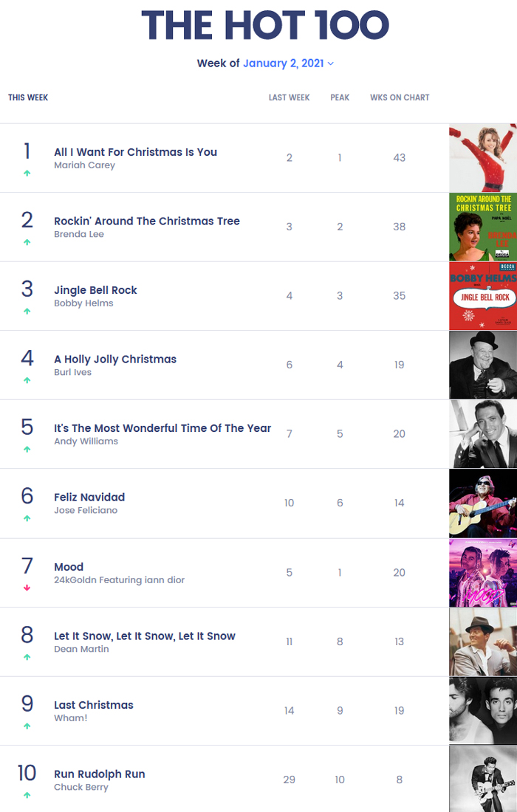
Task: Click the Brenda Lee artist name
Action: tap(79, 234)
